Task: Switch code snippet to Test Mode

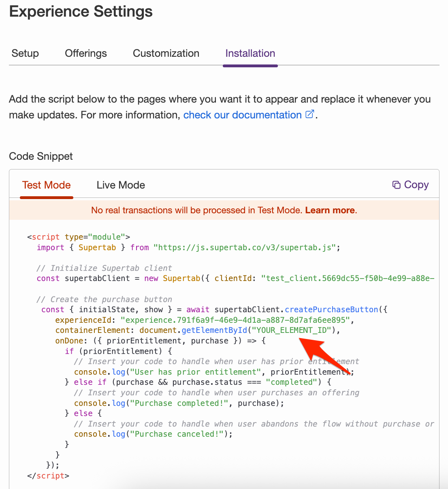Action: coord(47,185)
